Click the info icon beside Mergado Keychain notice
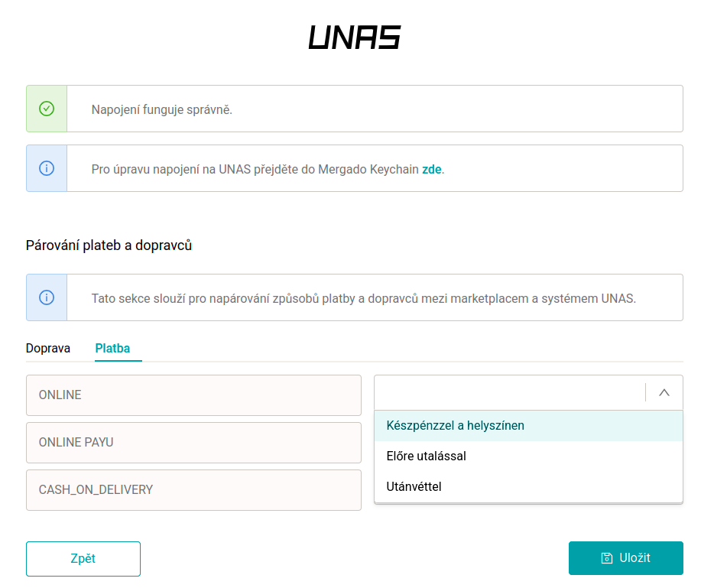The height and width of the screenshot is (588, 701). click(x=47, y=168)
